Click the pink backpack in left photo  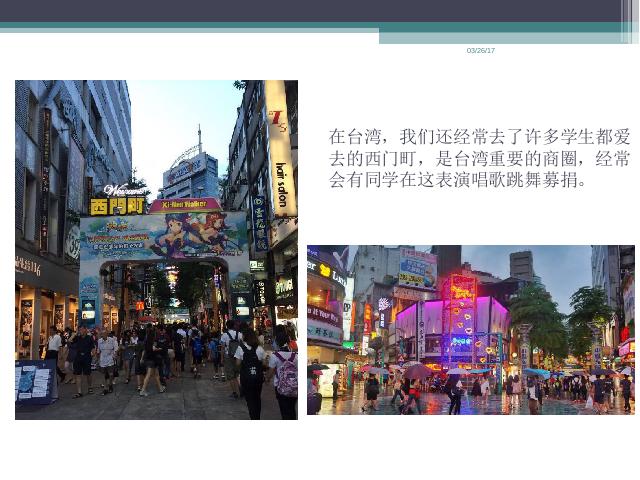(x=286, y=374)
